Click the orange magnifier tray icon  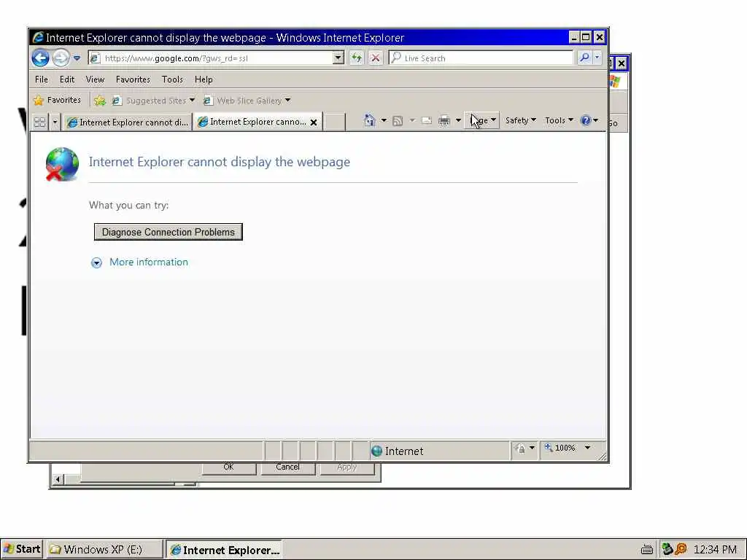pos(681,550)
